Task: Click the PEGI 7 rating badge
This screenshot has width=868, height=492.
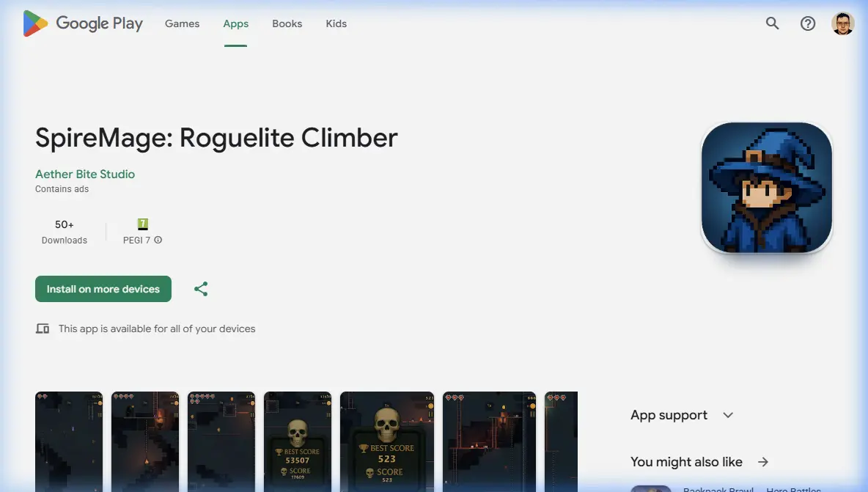Action: pyautogui.click(x=143, y=224)
